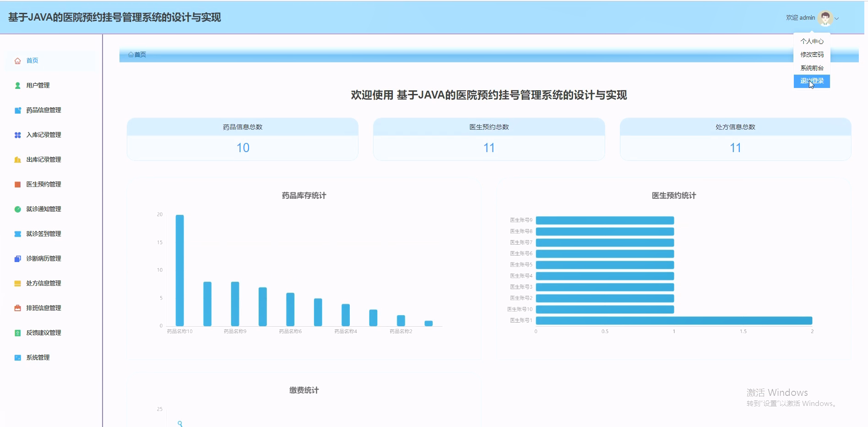The image size is (868, 427).
Task: Click the 欢迎 admin text
Action: (x=800, y=18)
